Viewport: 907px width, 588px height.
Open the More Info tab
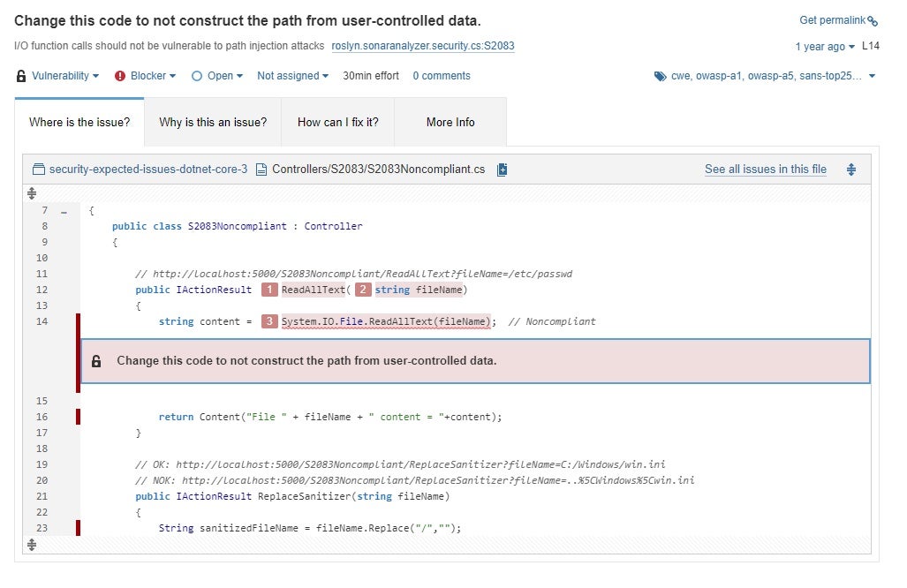pyautogui.click(x=450, y=123)
